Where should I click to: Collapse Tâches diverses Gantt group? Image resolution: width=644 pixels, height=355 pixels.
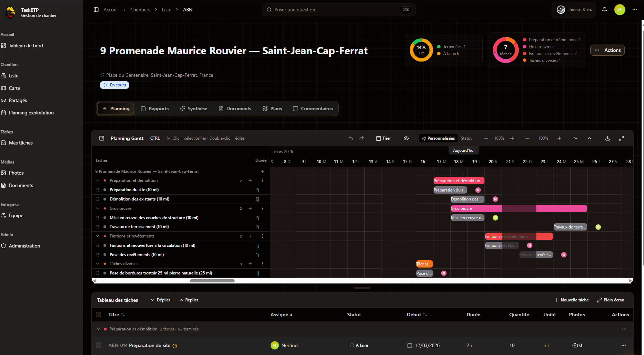tap(98, 264)
